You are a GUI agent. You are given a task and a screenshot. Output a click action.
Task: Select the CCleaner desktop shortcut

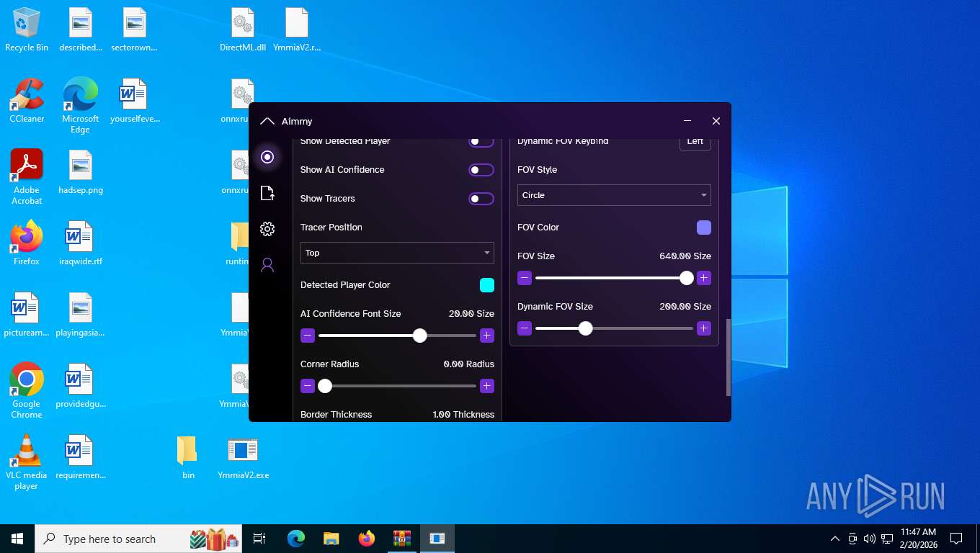27,101
